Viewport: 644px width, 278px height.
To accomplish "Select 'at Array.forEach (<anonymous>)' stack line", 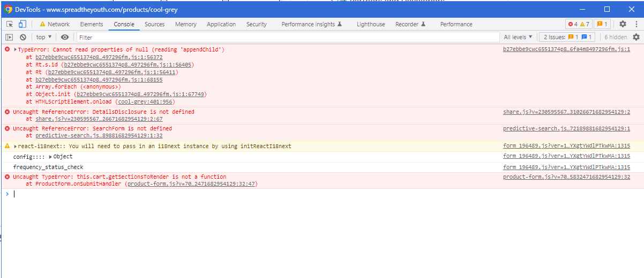I will [73, 87].
